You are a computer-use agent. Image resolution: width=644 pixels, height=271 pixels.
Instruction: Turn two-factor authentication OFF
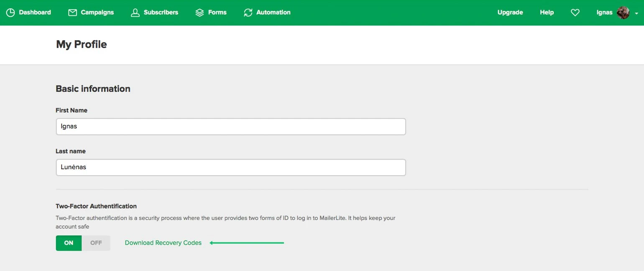[x=96, y=243]
